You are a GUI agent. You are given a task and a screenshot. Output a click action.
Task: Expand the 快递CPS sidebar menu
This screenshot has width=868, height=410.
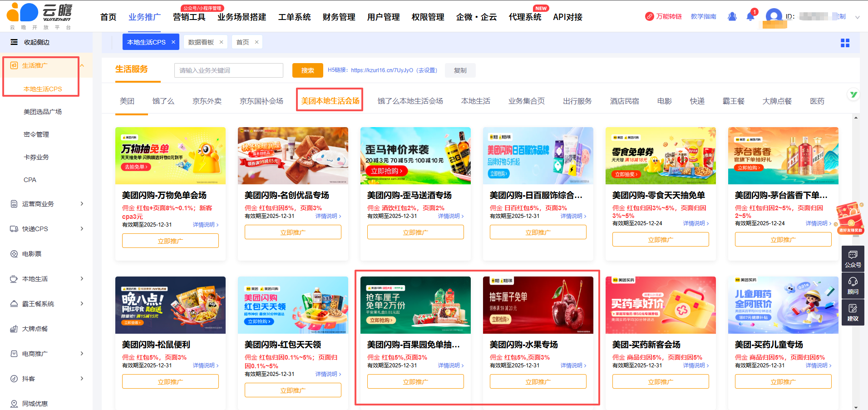pos(82,229)
